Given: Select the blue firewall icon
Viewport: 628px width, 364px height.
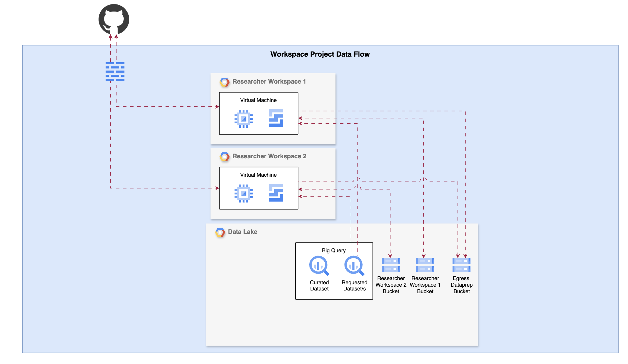Looking at the screenshot, I should coord(115,71).
